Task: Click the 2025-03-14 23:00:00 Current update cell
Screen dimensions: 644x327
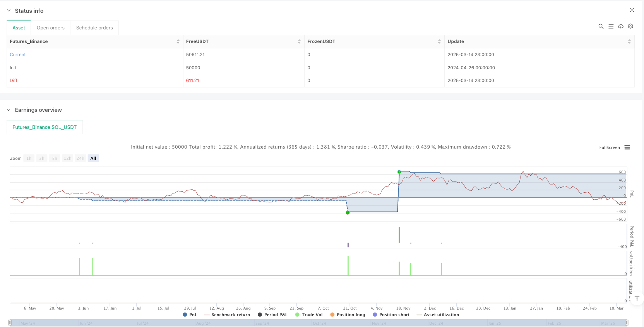Action: click(471, 55)
